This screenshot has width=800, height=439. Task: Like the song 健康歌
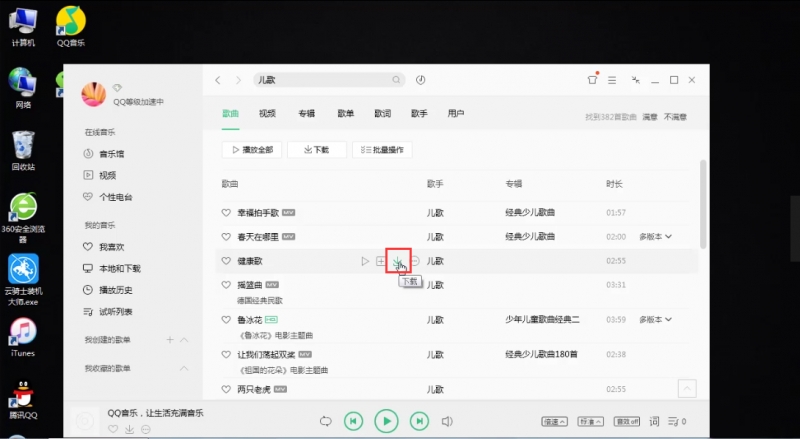226,261
